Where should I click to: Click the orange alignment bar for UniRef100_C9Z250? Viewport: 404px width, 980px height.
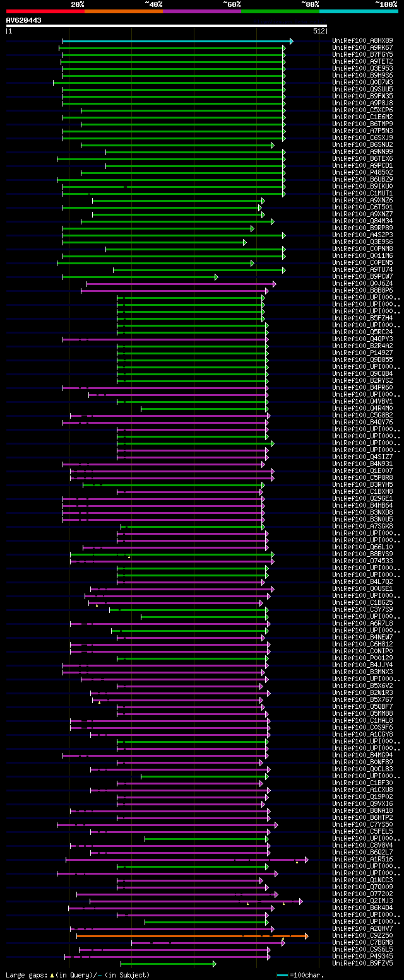click(193, 936)
